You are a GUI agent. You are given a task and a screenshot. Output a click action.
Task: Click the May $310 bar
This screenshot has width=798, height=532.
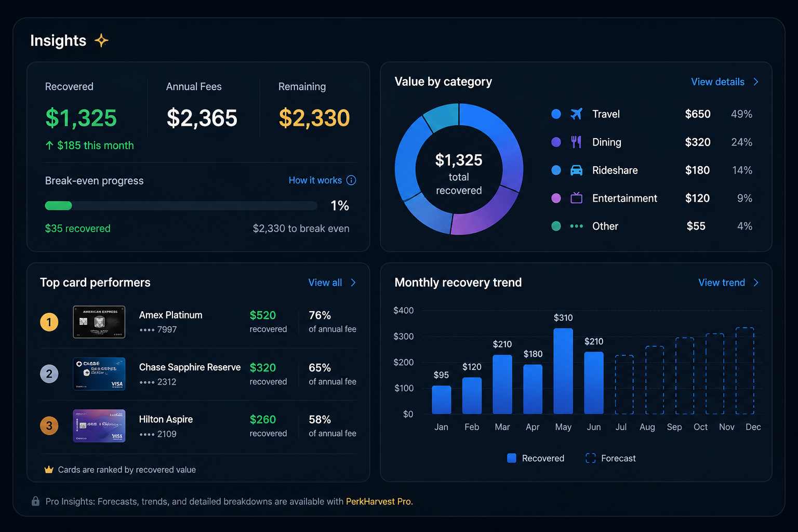[x=563, y=371]
